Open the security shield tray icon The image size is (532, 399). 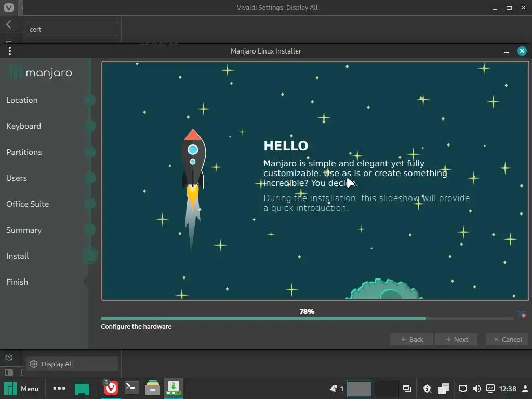click(x=427, y=389)
